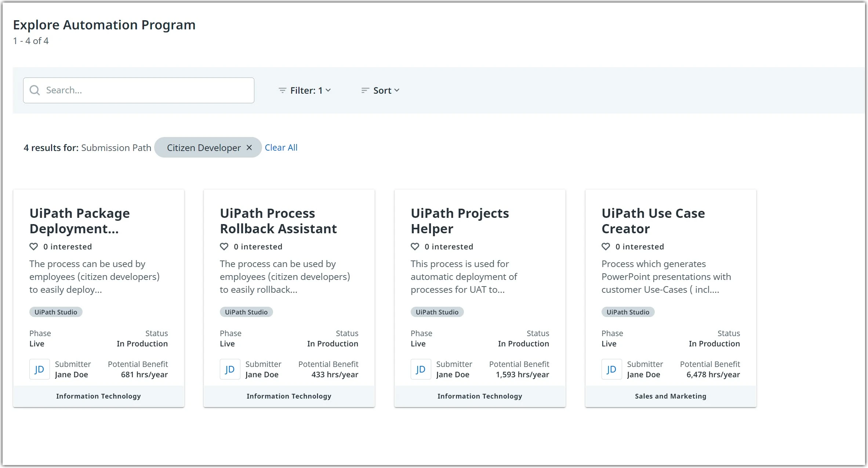Open UiPath Process Rollback Assistant title
Screen dimensions: 868x468
278,221
